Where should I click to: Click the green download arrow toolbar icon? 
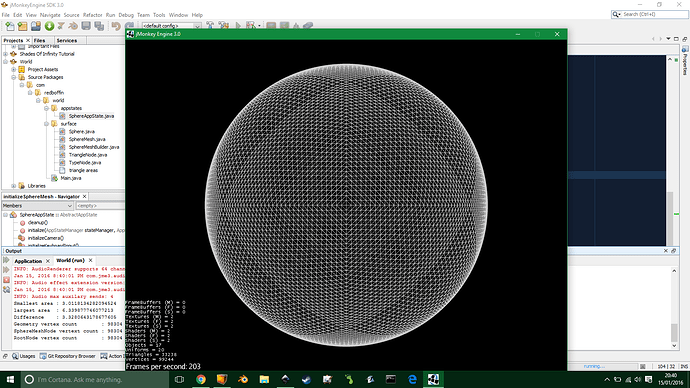49,26
